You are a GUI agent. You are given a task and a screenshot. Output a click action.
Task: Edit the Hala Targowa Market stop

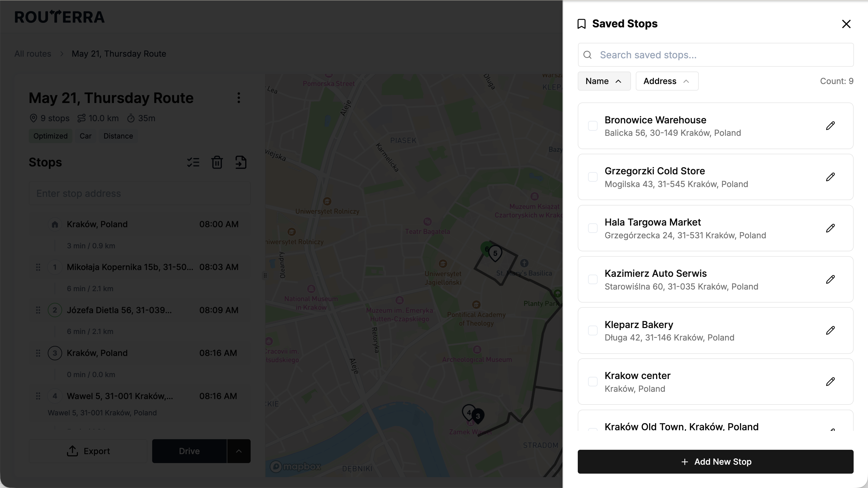(x=830, y=228)
